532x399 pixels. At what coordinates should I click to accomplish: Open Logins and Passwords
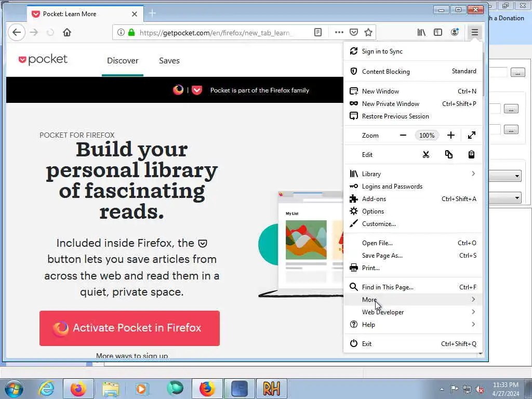413,187
